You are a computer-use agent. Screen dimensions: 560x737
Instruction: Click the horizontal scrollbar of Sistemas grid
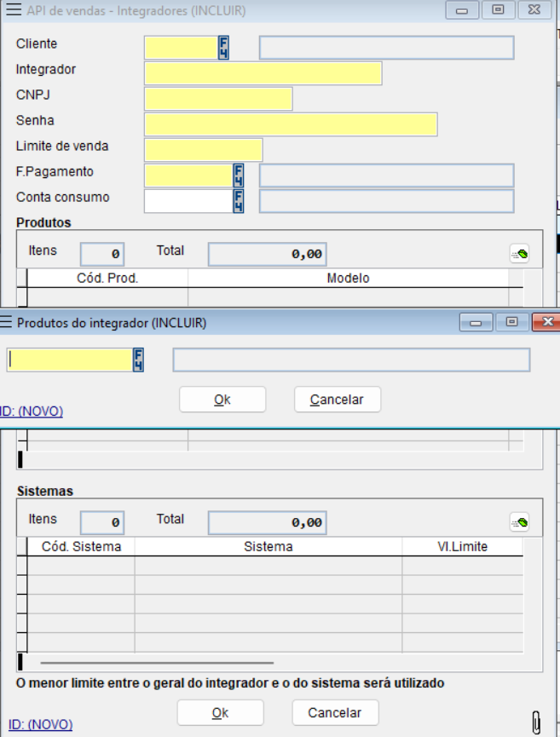(157, 663)
